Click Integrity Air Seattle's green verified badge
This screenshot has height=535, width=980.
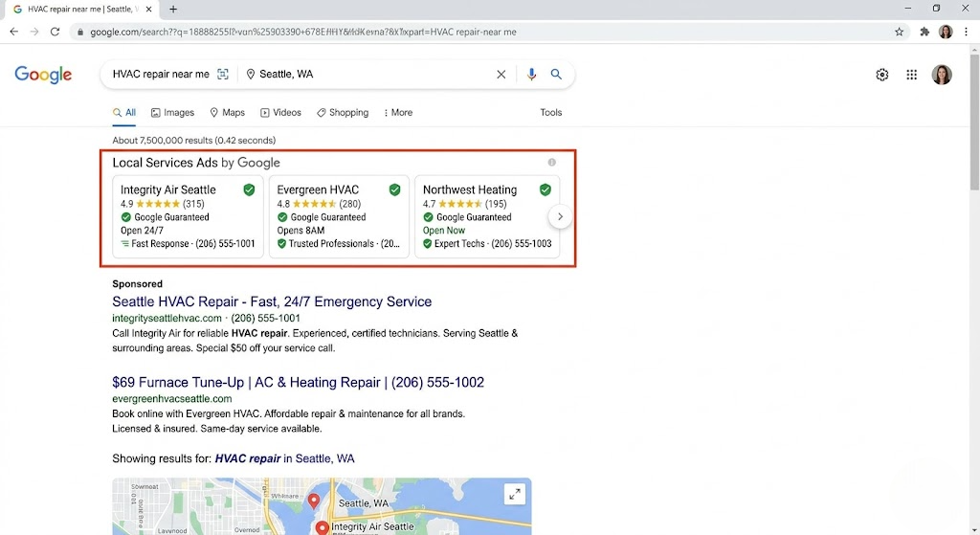(250, 190)
